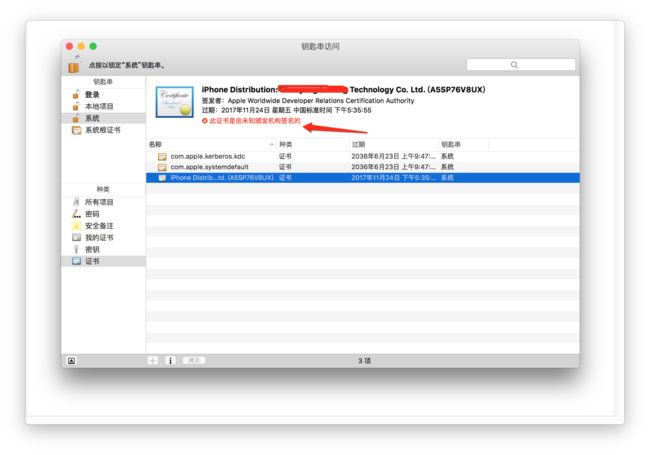This screenshot has width=650, height=455.
Task: Select the 本地项目 keychain
Action: [103, 106]
